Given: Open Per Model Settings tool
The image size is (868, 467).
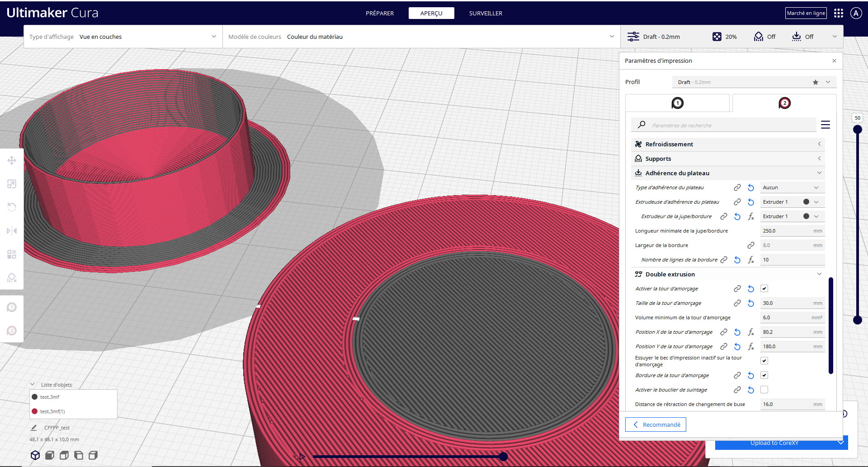Looking at the screenshot, I should tap(12, 254).
